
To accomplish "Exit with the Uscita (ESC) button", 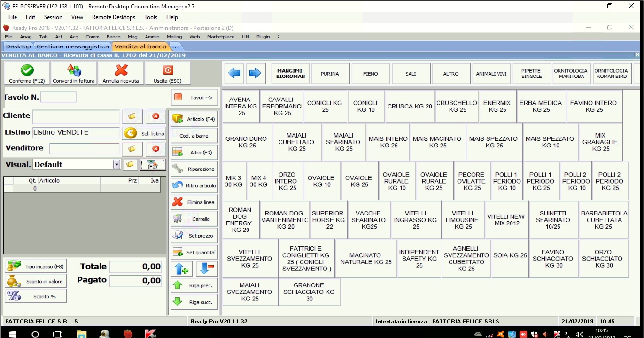I will [x=168, y=74].
